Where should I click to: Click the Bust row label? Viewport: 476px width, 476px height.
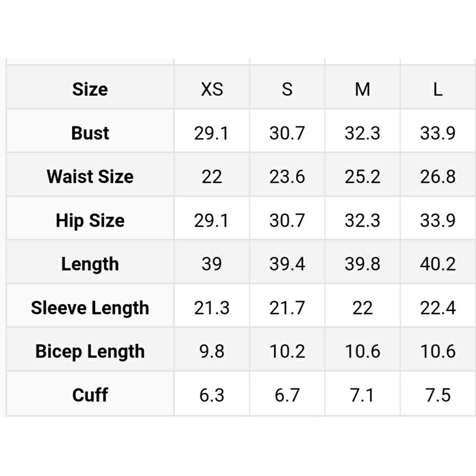coord(90,133)
